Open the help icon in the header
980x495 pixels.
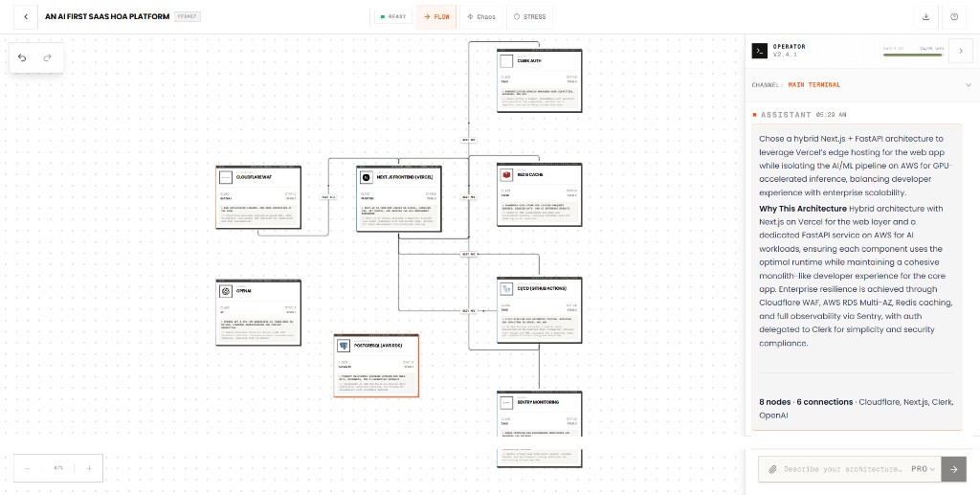coord(954,17)
